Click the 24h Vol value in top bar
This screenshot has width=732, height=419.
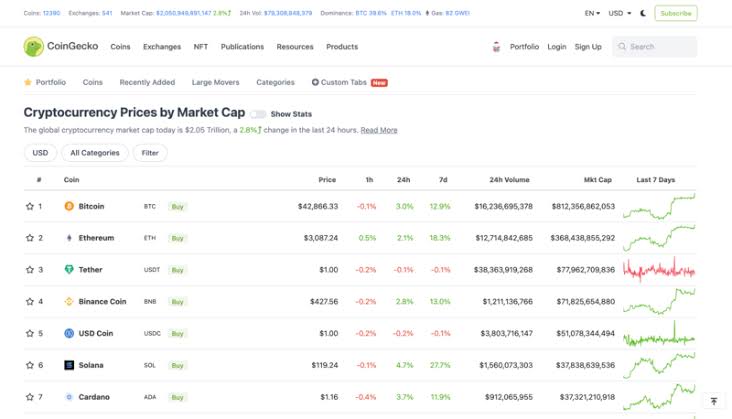coord(288,13)
